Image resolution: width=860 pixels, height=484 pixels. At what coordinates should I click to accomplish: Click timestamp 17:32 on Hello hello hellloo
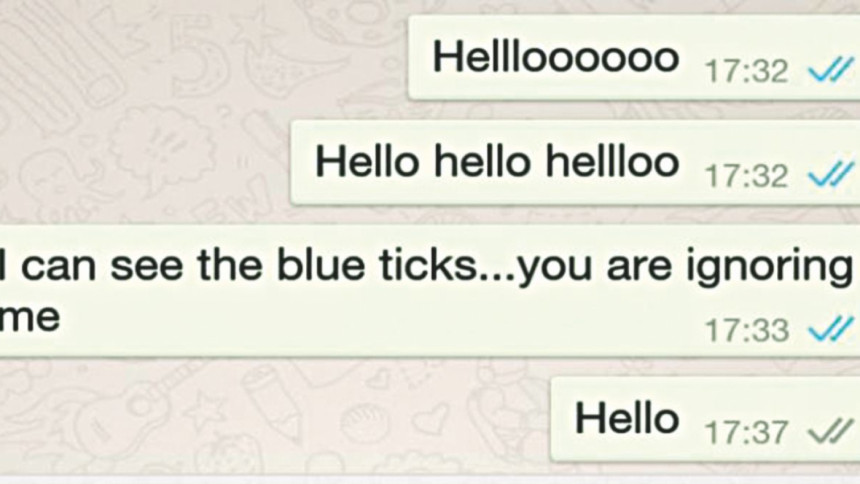746,176
